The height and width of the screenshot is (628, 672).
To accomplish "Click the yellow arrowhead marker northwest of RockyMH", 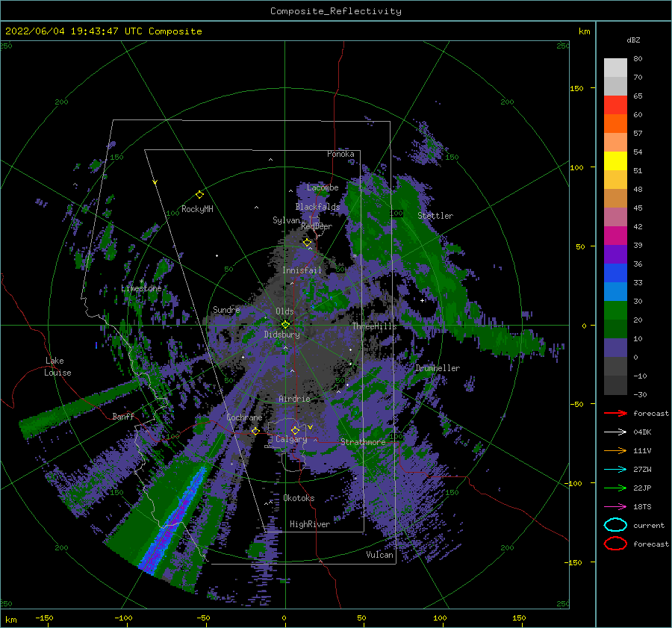I will tap(155, 182).
